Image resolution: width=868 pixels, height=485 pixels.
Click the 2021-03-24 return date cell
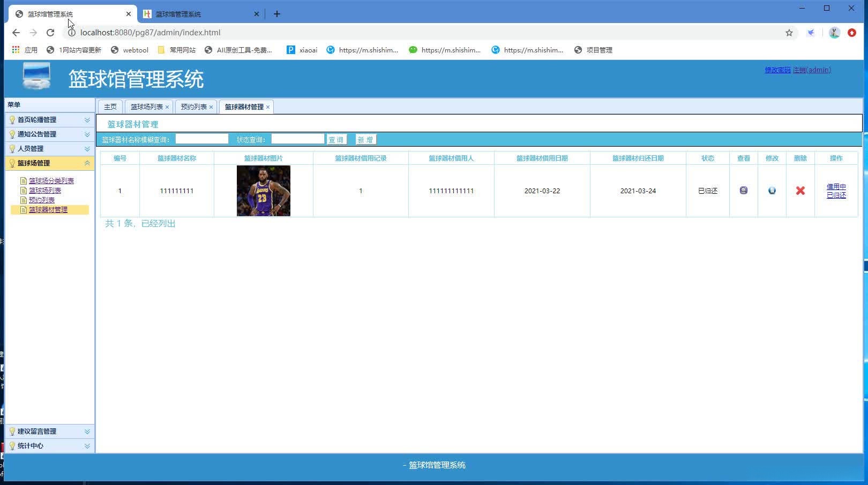[638, 191]
